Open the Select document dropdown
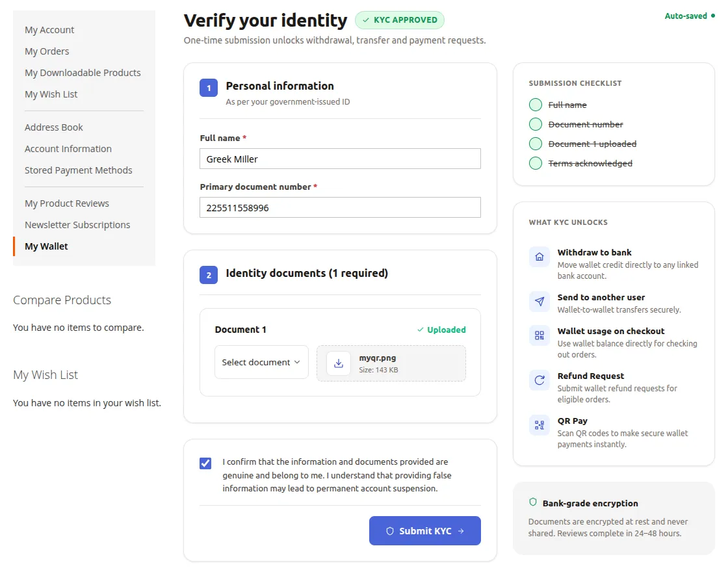Viewport: 728px width, 572px height. (x=261, y=362)
